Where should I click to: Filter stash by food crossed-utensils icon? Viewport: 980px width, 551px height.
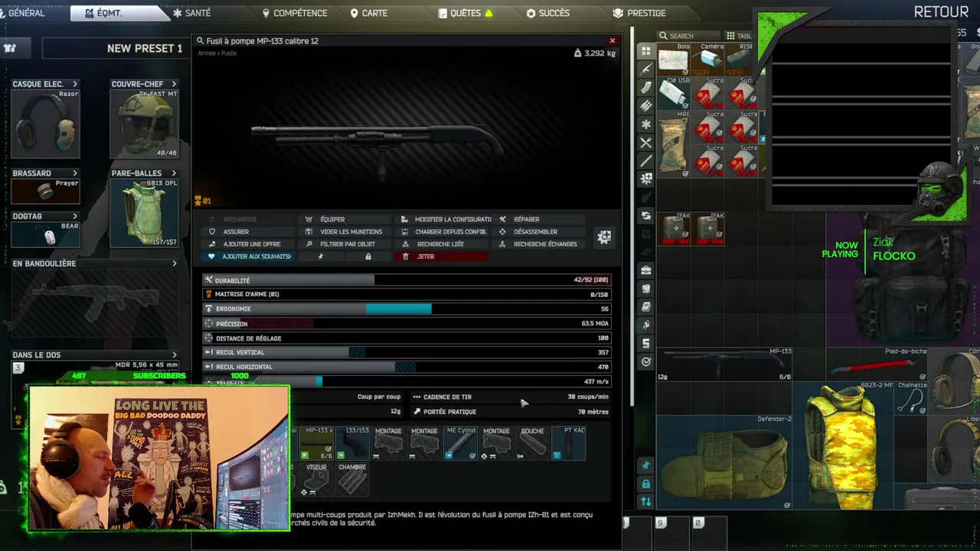click(x=646, y=142)
